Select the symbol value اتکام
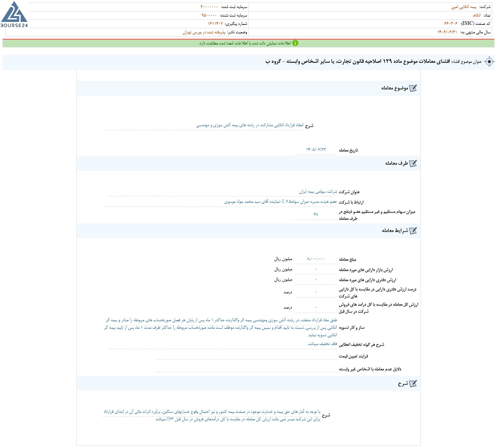Image resolution: width=497 pixels, height=448 pixels. click(477, 15)
